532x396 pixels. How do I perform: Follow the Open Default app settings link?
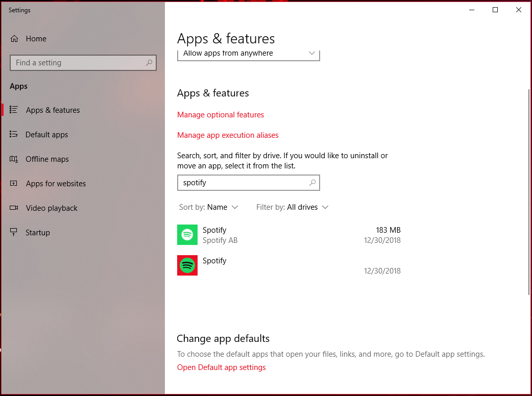221,367
